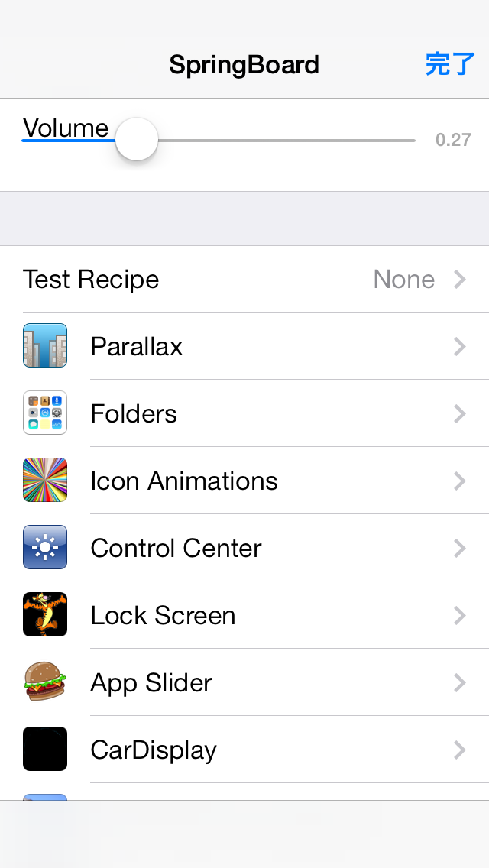
Task: Tap the partially visible blue icon below CarDisplay
Action: [x=45, y=797]
